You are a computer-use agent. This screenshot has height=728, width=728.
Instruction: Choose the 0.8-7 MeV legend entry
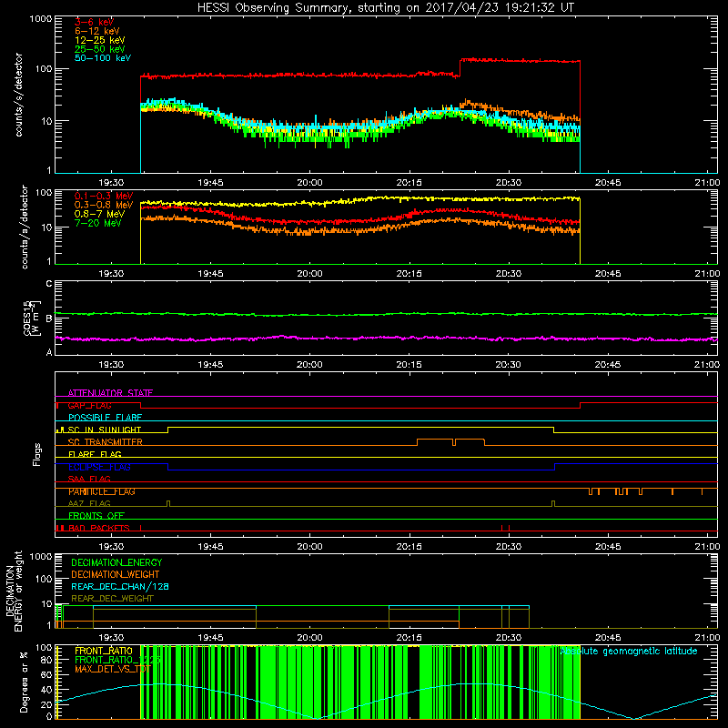(x=100, y=214)
